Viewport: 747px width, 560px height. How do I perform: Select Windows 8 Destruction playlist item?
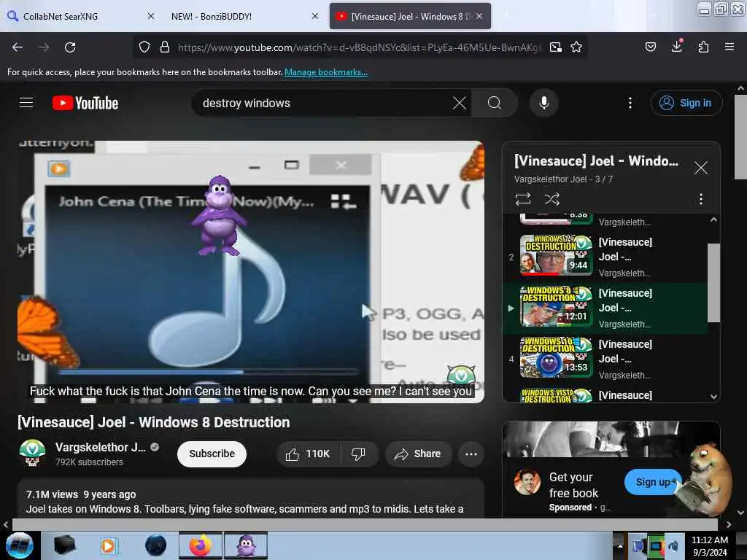tap(605, 308)
